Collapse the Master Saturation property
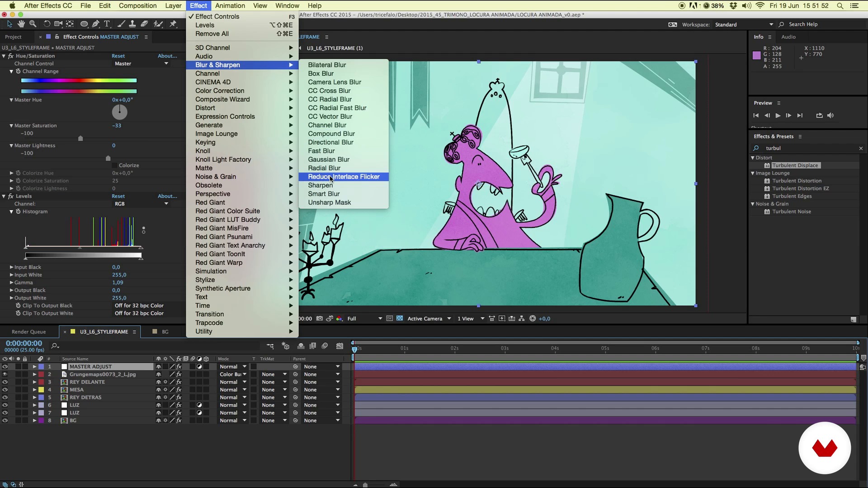The image size is (868, 488). pos(11,126)
